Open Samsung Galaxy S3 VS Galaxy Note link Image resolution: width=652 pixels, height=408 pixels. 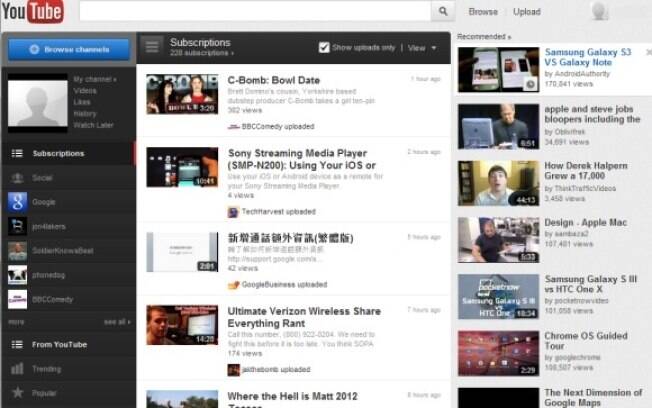tap(588, 57)
